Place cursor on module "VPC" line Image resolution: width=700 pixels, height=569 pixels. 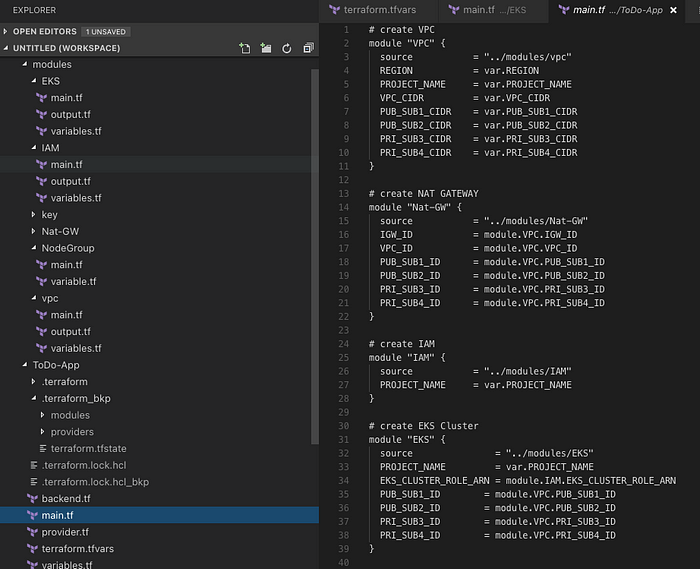(407, 43)
